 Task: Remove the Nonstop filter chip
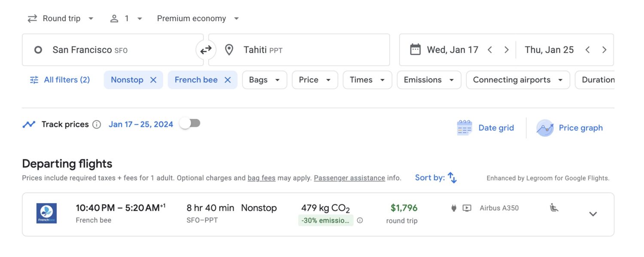pos(153,80)
